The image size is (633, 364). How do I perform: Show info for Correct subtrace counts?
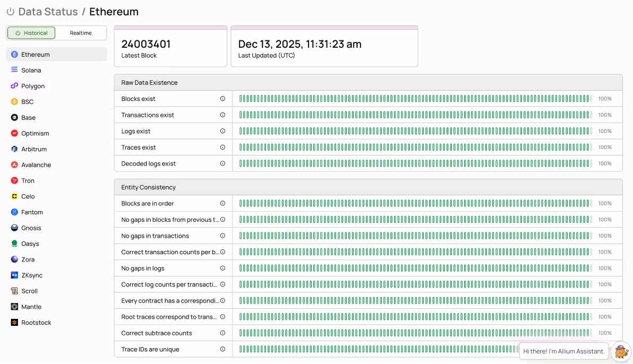click(223, 333)
